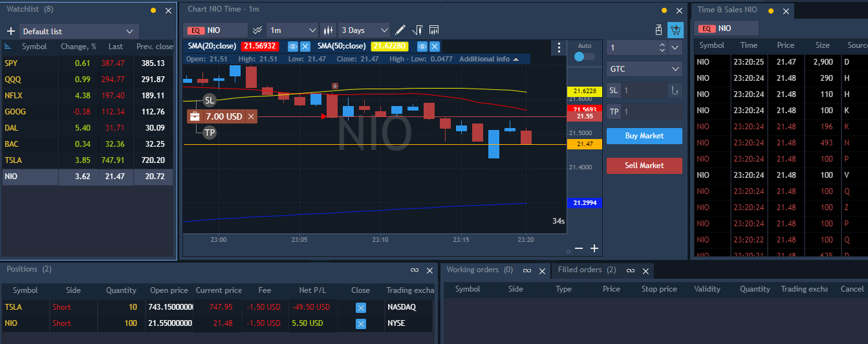Open the GTC validity dropdown

[644, 69]
